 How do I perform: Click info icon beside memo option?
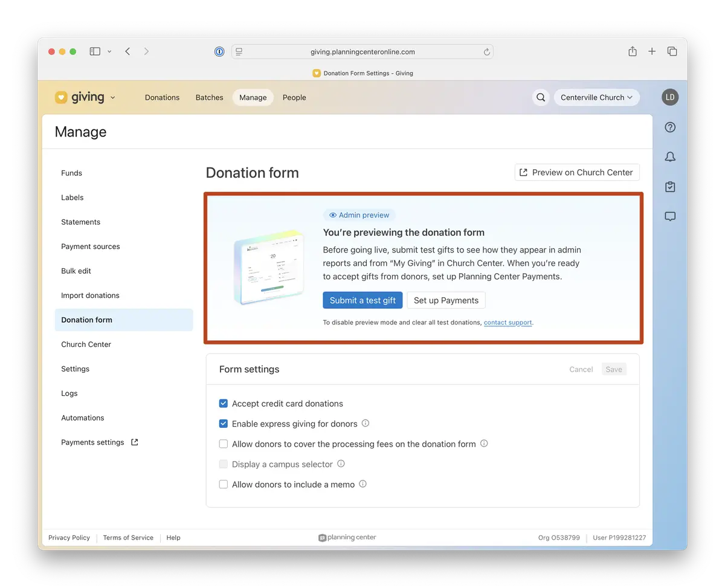(363, 484)
